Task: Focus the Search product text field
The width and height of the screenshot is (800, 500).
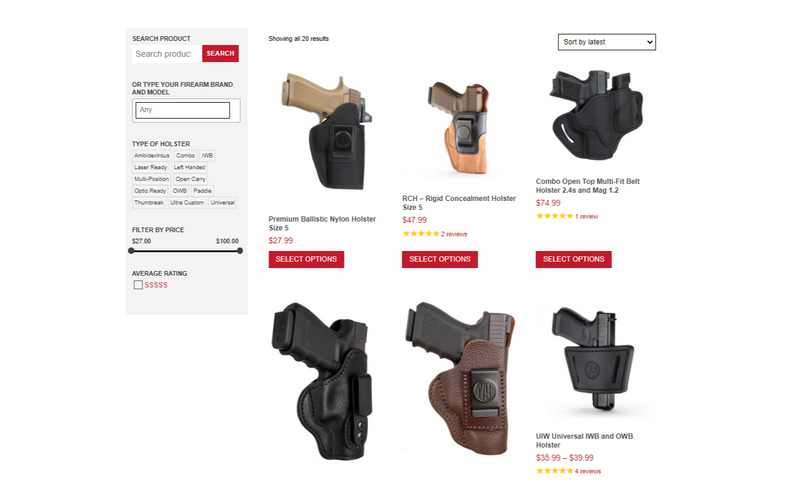Action: 167,54
